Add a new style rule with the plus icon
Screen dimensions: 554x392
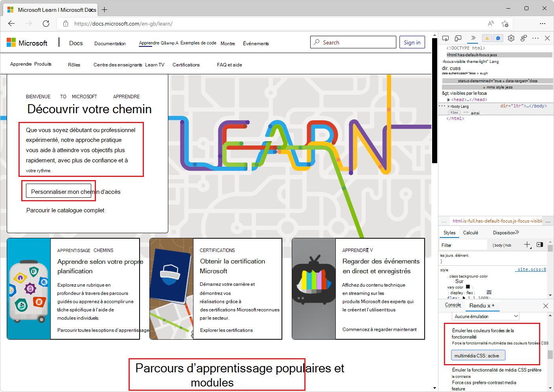click(527, 245)
